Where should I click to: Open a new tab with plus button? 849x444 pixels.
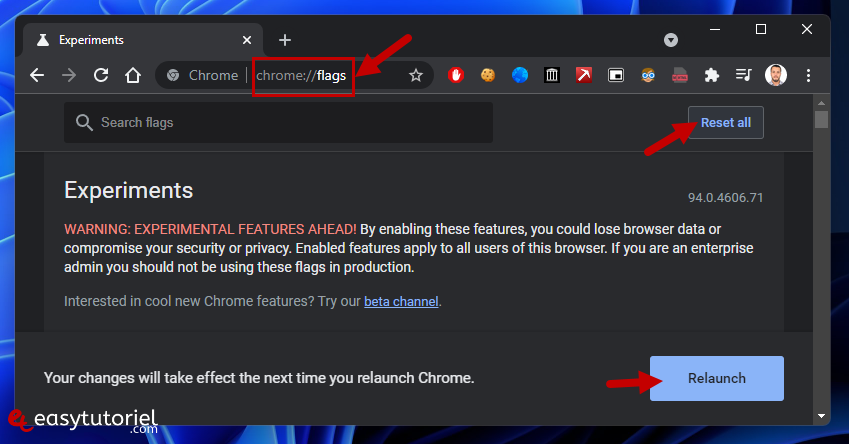[x=285, y=40]
